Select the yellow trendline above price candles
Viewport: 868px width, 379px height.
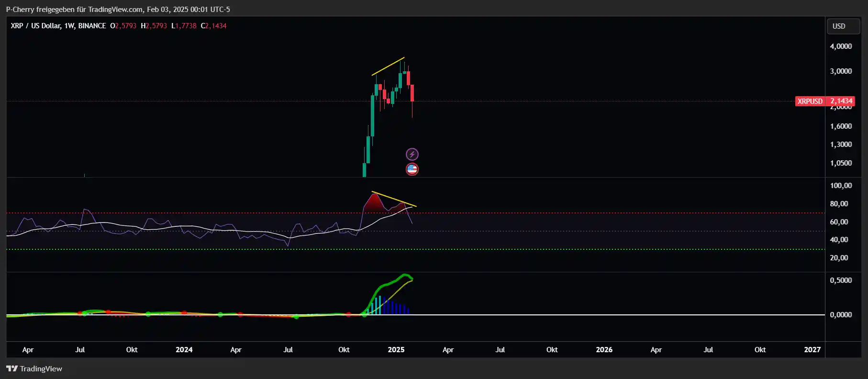388,67
